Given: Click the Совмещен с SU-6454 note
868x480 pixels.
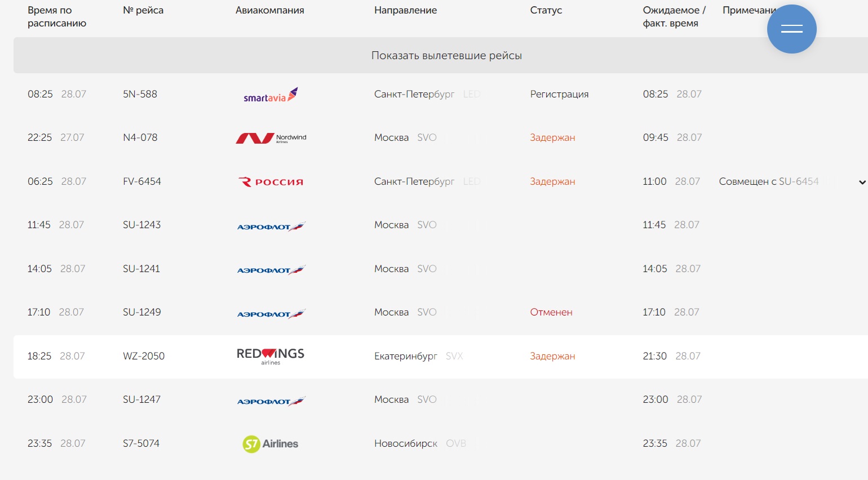Looking at the screenshot, I should click(768, 181).
